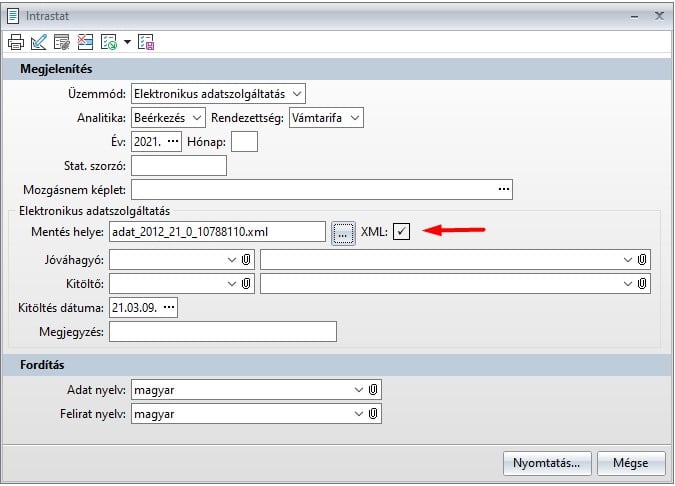
Task: Expand the wide Kitöltő dropdown on the right
Action: click(x=628, y=284)
